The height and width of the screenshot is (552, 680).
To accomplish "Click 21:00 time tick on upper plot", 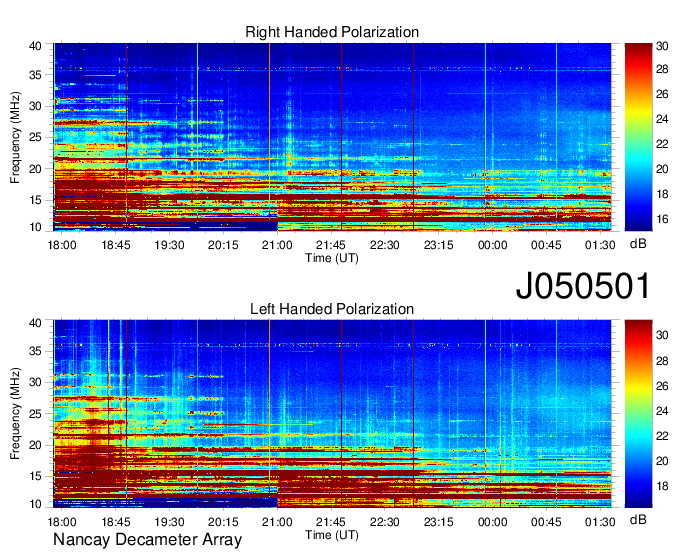I will tap(277, 245).
